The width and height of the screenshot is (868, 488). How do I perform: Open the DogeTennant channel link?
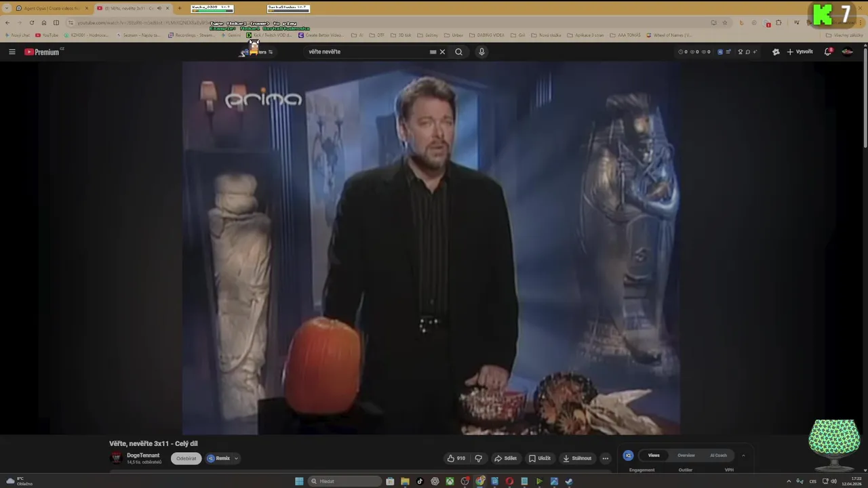tap(143, 455)
